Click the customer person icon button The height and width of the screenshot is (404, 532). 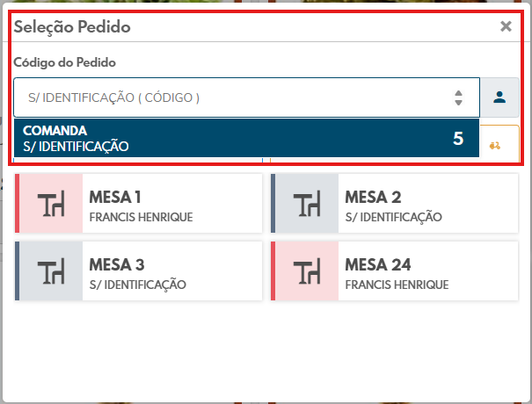499,97
